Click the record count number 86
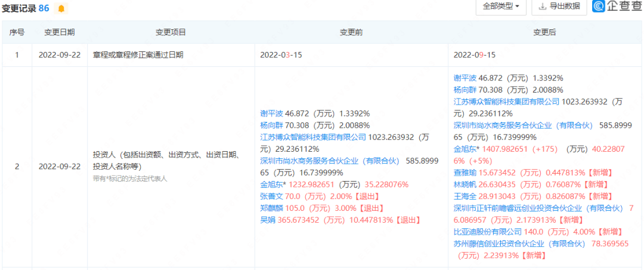Viewport: 644px width, 270px height. (44, 8)
